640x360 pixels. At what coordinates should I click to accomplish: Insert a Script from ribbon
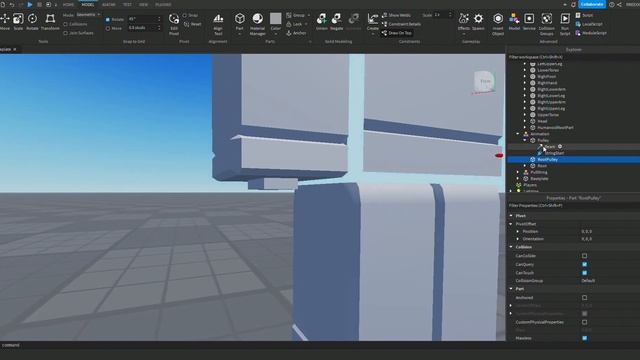pos(584,15)
